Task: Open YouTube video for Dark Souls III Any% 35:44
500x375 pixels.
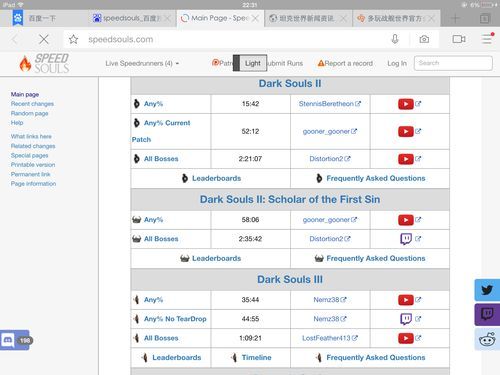Action: [x=405, y=300]
